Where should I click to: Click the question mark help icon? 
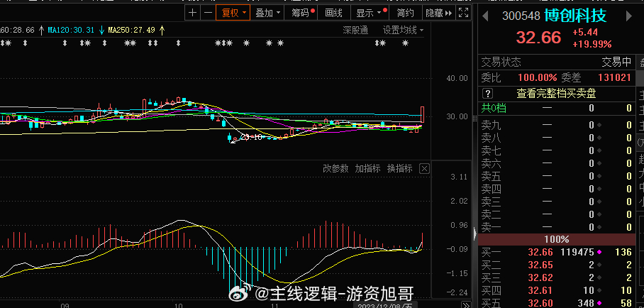coord(487,94)
